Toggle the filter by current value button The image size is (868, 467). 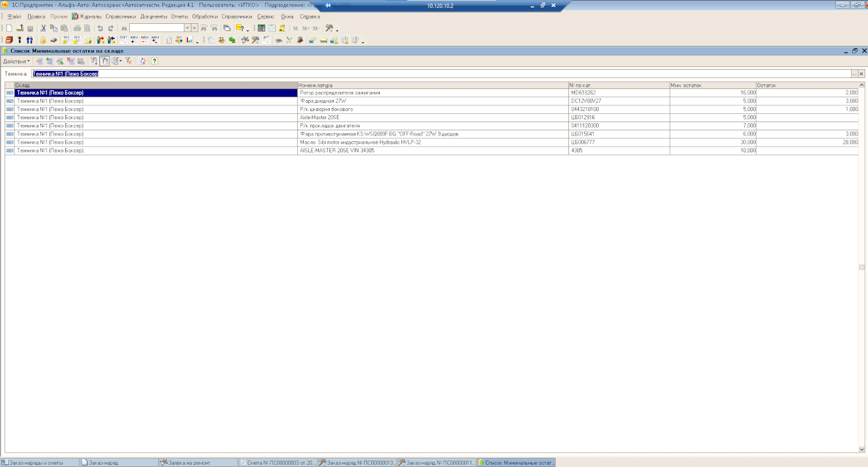coord(105,61)
